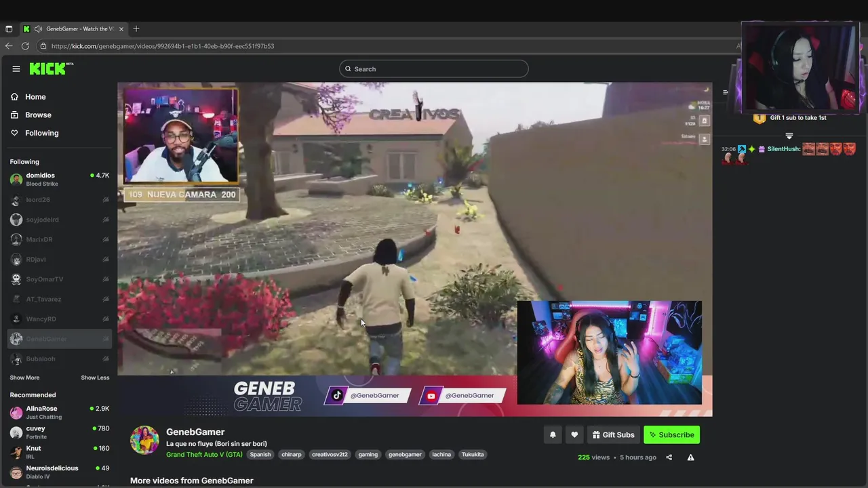
Task: Select the genebgamer tag
Action: (405, 455)
